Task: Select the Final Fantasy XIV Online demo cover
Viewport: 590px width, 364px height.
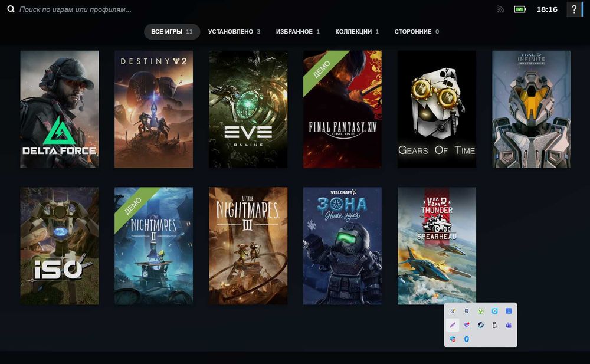Action: click(x=342, y=109)
